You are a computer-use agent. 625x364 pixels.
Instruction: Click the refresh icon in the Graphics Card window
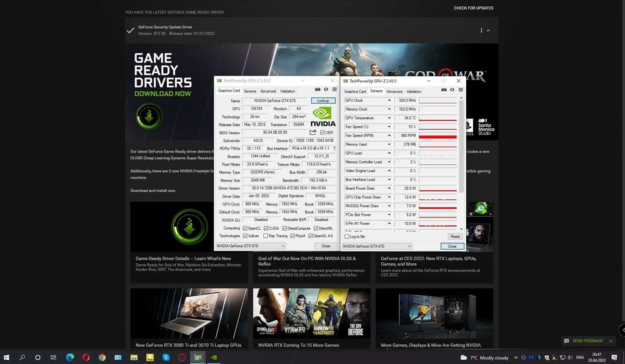(326, 89)
